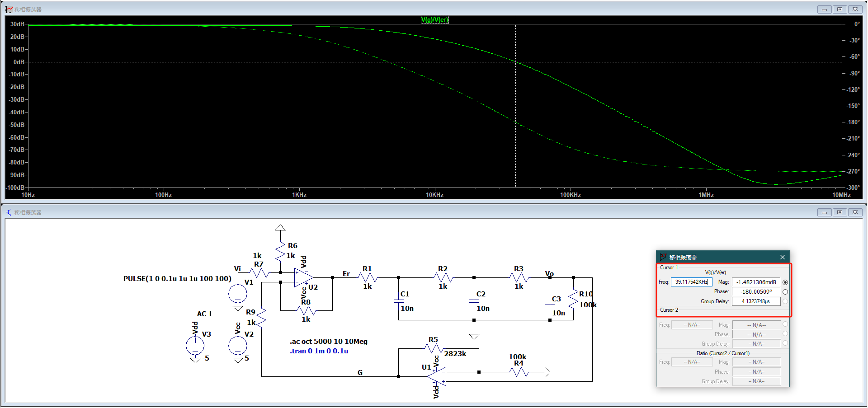Click the schematic window title bar icon
The width and height of the screenshot is (868, 408).
[9, 212]
